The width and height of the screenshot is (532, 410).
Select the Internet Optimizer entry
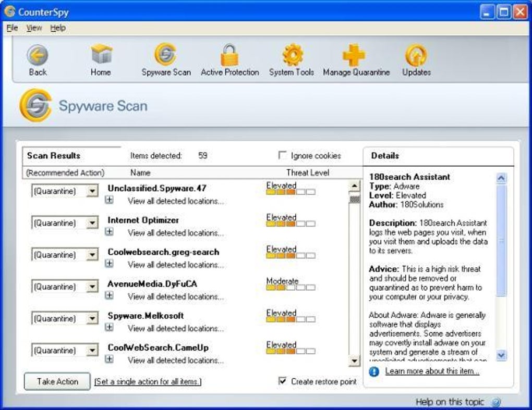click(143, 220)
